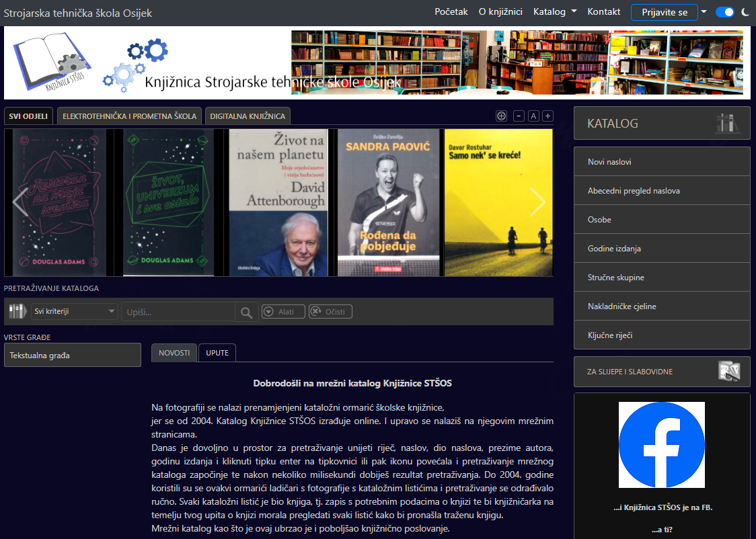
Task: Click the '...i Knjižnica STŠOS je na FB.' text
Action: 663,507
